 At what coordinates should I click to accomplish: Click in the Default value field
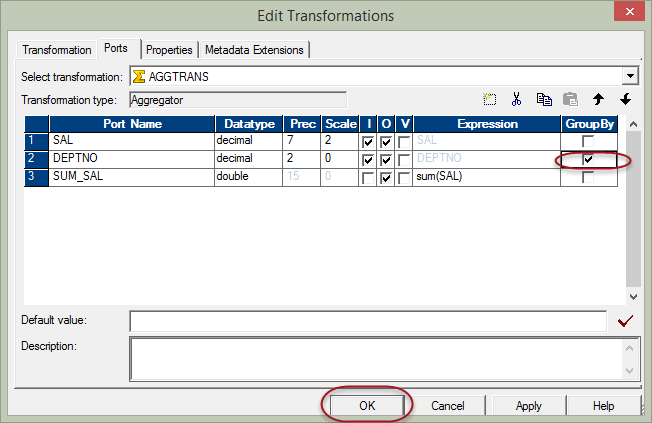pyautogui.click(x=367, y=321)
